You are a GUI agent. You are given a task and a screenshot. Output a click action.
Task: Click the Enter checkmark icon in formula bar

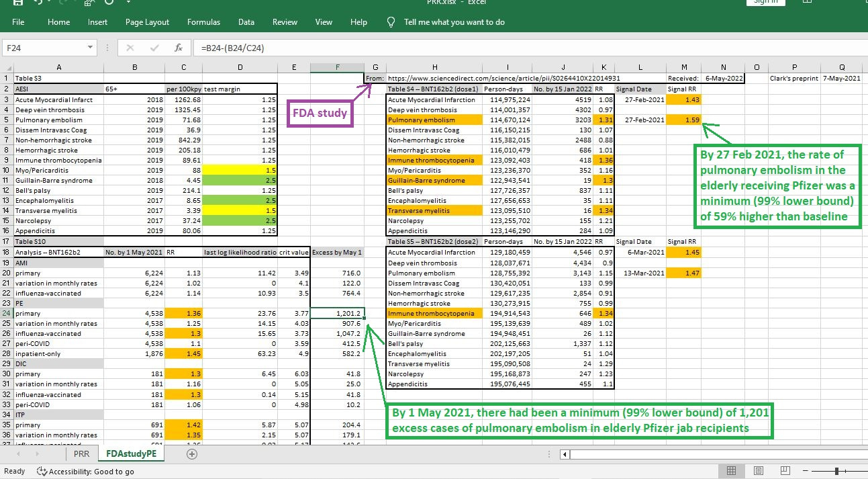click(x=154, y=48)
